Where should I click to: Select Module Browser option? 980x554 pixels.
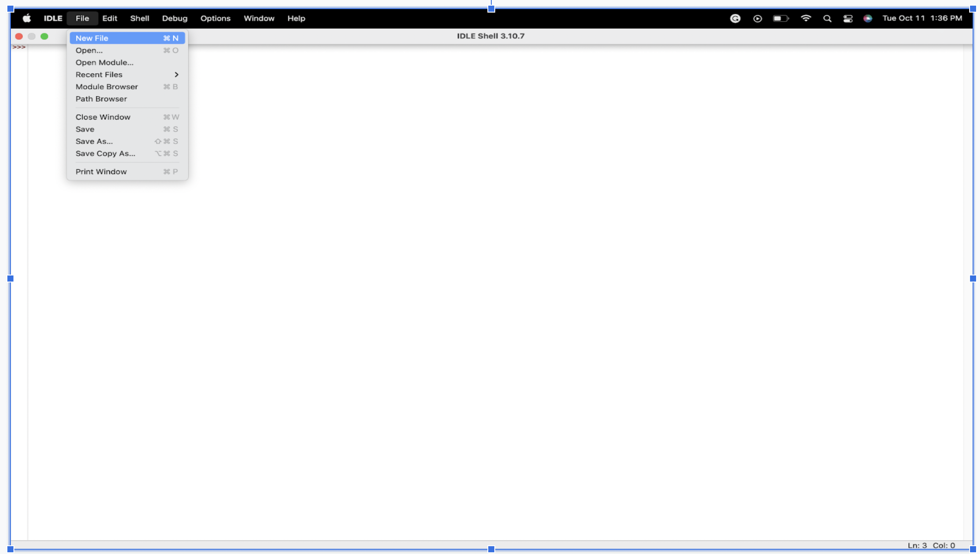point(106,86)
